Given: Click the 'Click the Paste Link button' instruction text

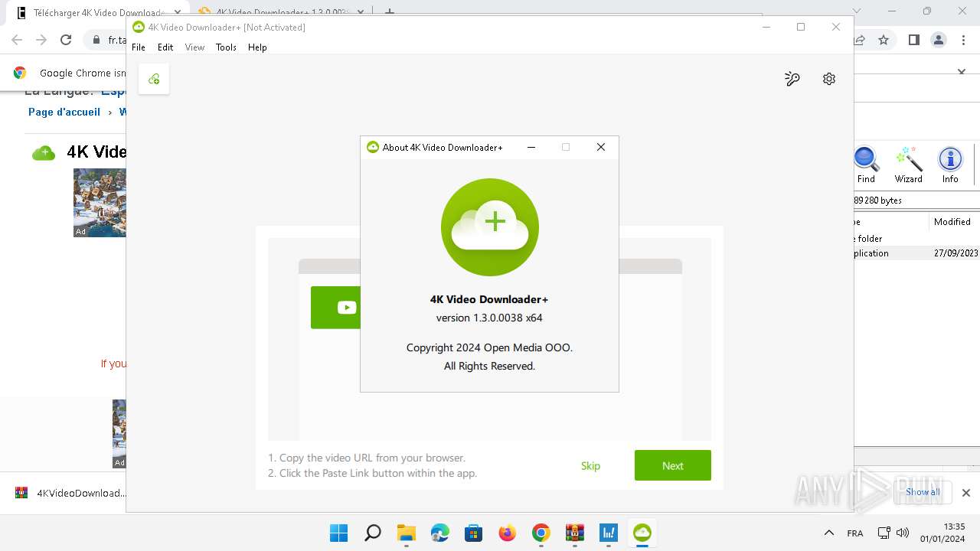Looking at the screenshot, I should click(373, 473).
